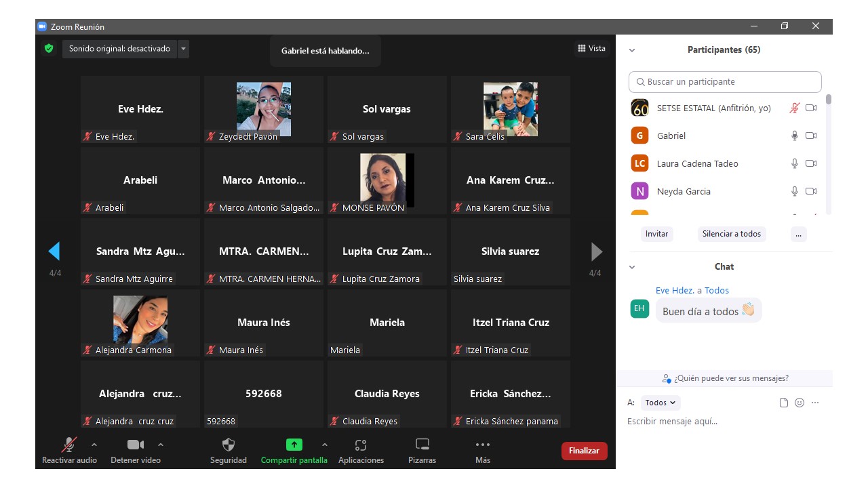Open the Seguridad shield icon
Viewport: 868px width, 488px height.
[x=229, y=445]
